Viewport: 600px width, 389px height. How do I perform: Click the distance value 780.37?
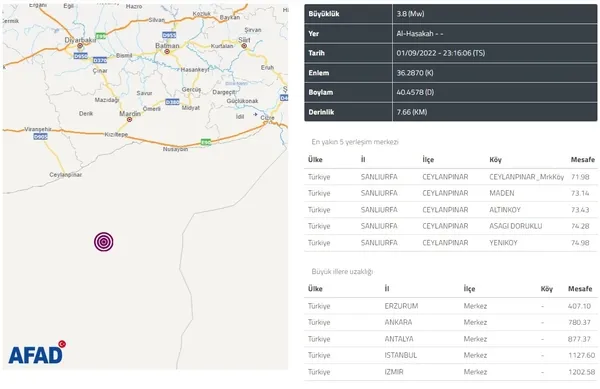[579, 322]
